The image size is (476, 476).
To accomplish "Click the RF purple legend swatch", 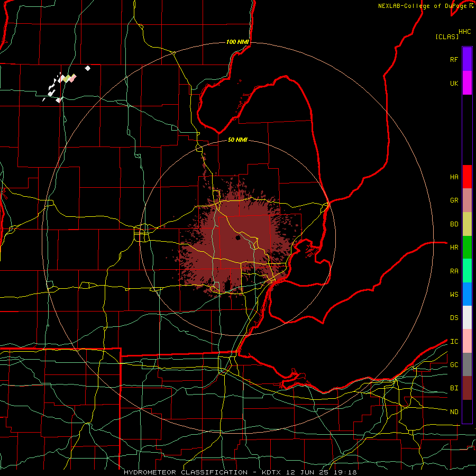I will [467, 59].
